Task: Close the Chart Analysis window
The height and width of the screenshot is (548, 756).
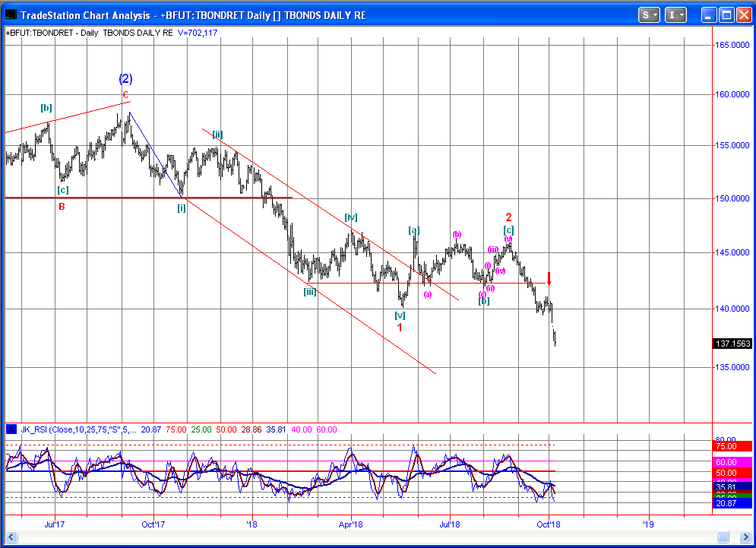Action: click(744, 15)
